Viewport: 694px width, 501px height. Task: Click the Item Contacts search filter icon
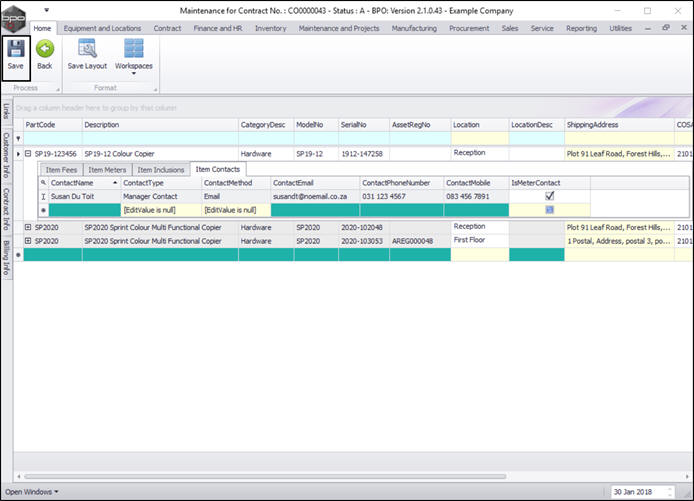44,183
